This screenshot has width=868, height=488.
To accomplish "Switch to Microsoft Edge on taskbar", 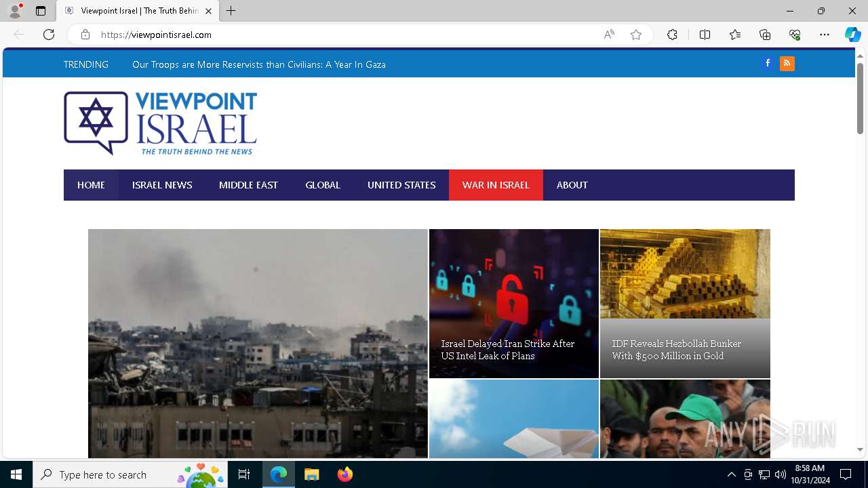I will [x=279, y=474].
